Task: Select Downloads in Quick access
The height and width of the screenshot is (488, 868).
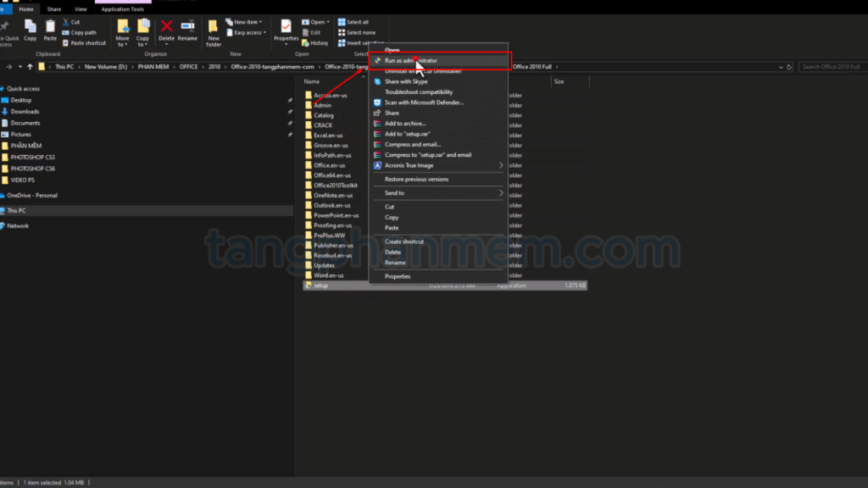Action: pyautogui.click(x=25, y=112)
